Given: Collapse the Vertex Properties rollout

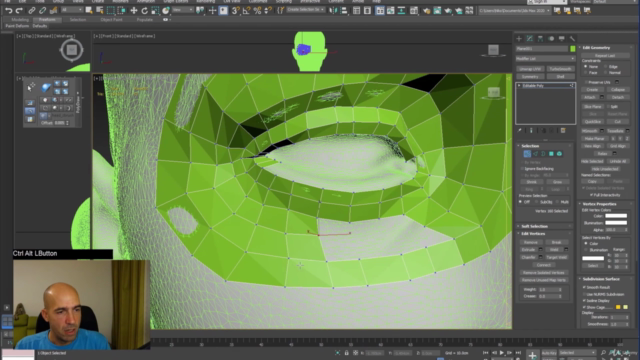Looking at the screenshot, I should tap(599, 204).
